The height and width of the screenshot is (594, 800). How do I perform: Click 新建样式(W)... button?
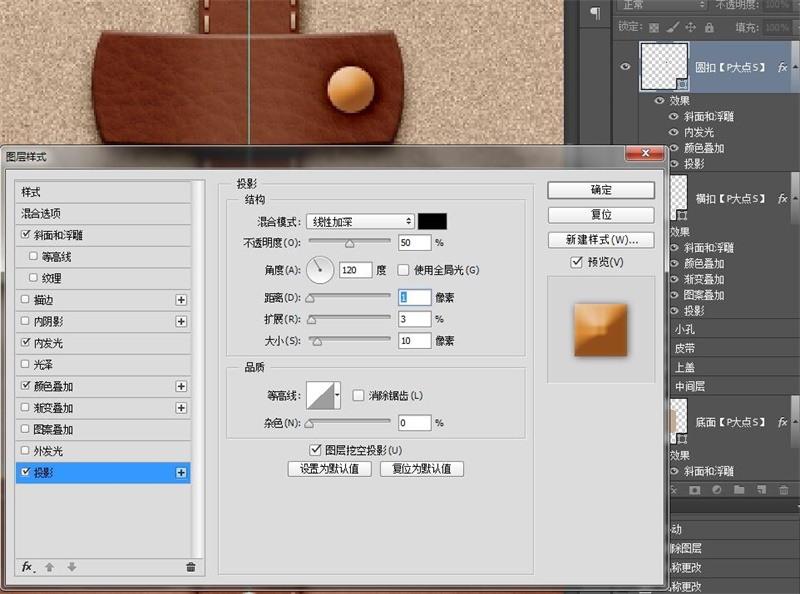tap(601, 240)
